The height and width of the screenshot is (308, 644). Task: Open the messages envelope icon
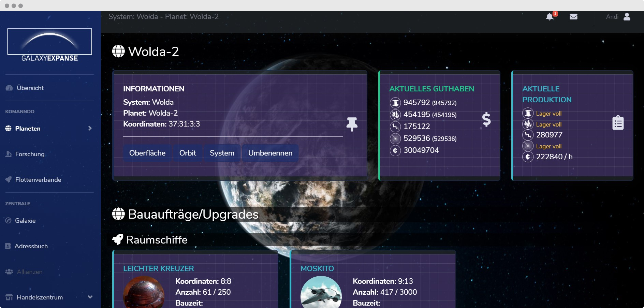[574, 17]
